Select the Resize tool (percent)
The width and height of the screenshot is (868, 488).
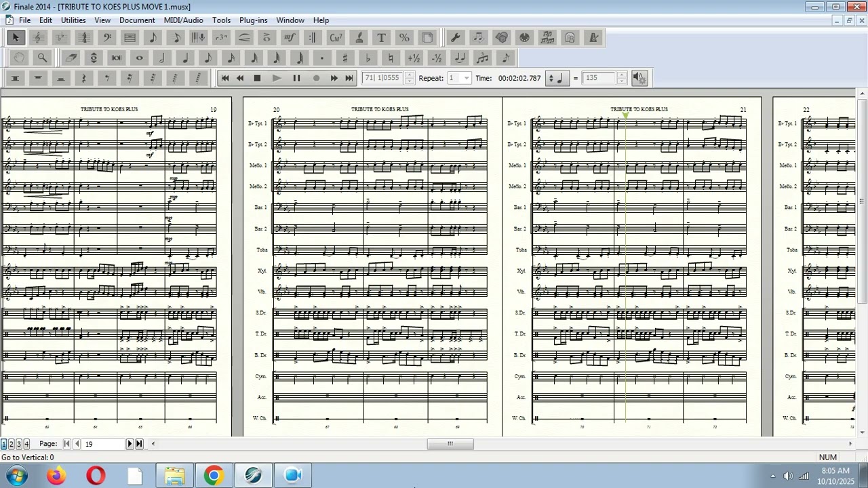tap(404, 37)
